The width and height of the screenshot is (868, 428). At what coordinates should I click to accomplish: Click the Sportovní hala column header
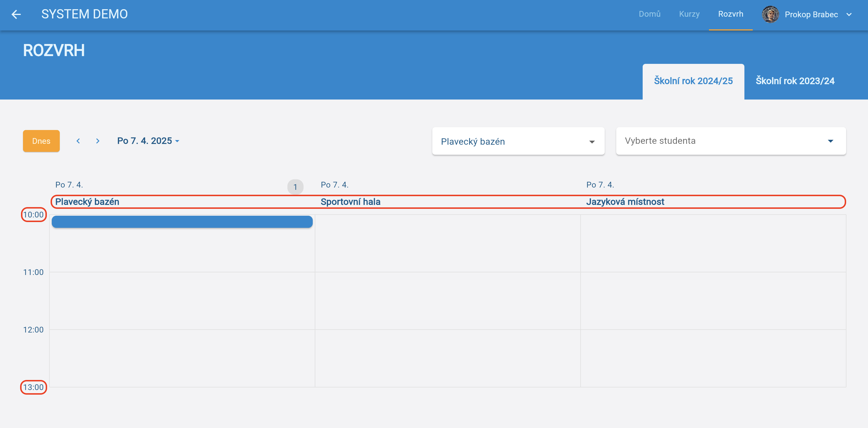[350, 202]
